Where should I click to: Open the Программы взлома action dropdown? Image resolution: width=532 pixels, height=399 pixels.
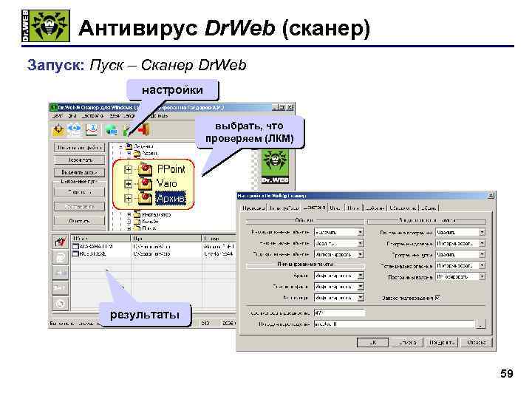[x=460, y=277]
